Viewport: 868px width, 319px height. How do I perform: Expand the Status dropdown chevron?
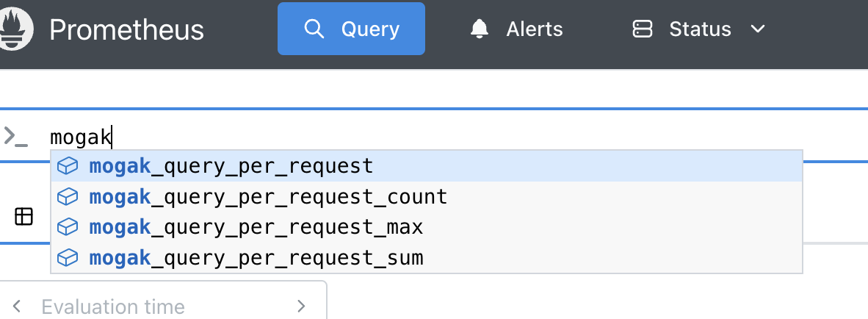pyautogui.click(x=756, y=29)
